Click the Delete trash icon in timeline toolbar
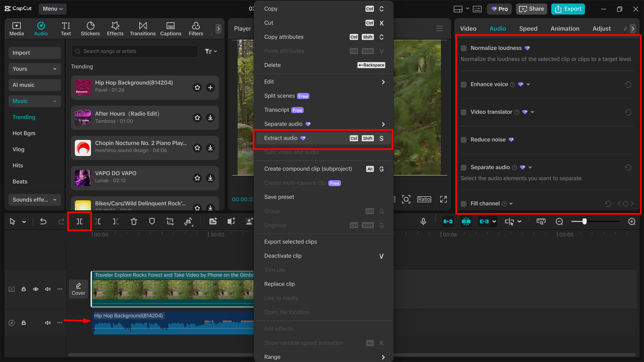The width and height of the screenshot is (644, 362). (x=134, y=221)
